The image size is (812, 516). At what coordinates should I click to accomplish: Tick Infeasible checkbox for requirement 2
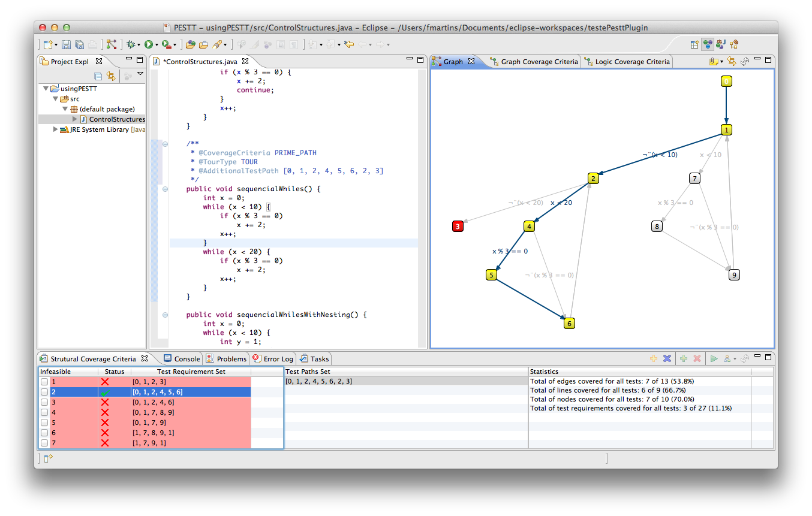pos(44,392)
